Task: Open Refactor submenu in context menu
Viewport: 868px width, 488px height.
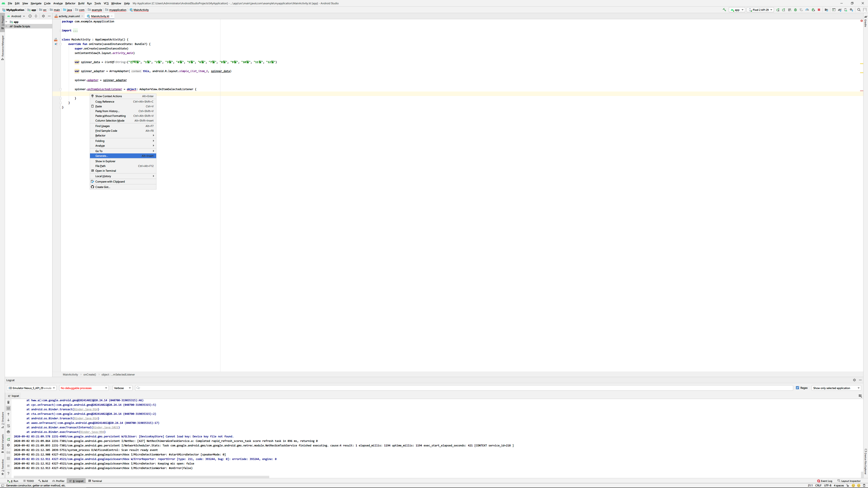Action: pos(100,135)
